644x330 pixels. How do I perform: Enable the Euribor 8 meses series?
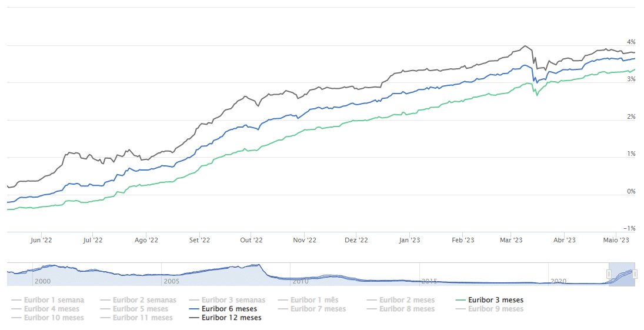(x=407, y=309)
